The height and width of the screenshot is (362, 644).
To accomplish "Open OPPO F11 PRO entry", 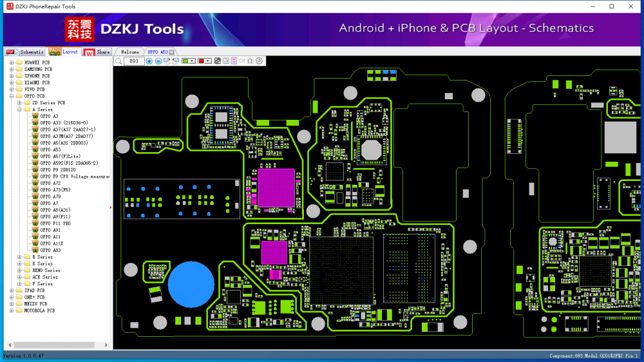I will pyautogui.click(x=55, y=224).
